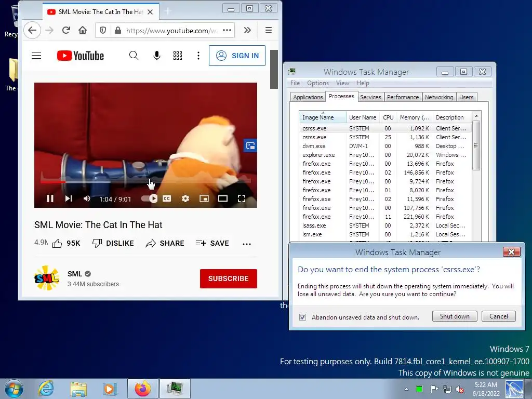Switch to Performance tab
The image size is (532, 399).
tap(403, 97)
